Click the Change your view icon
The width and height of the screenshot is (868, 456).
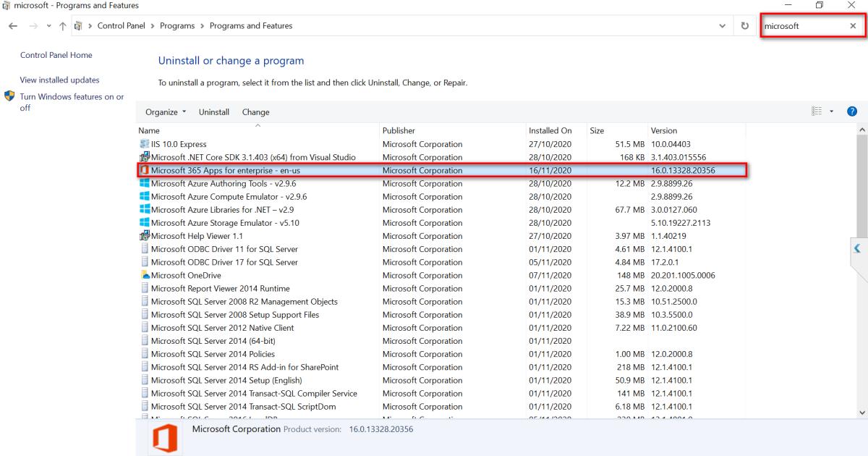[818, 111]
